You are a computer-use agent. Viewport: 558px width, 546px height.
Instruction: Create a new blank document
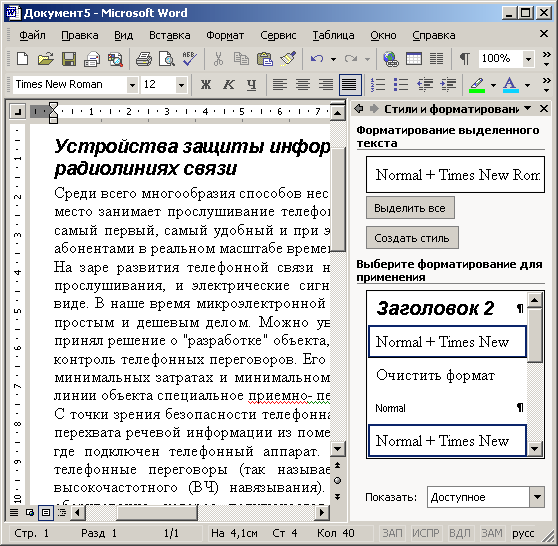click(x=22, y=59)
